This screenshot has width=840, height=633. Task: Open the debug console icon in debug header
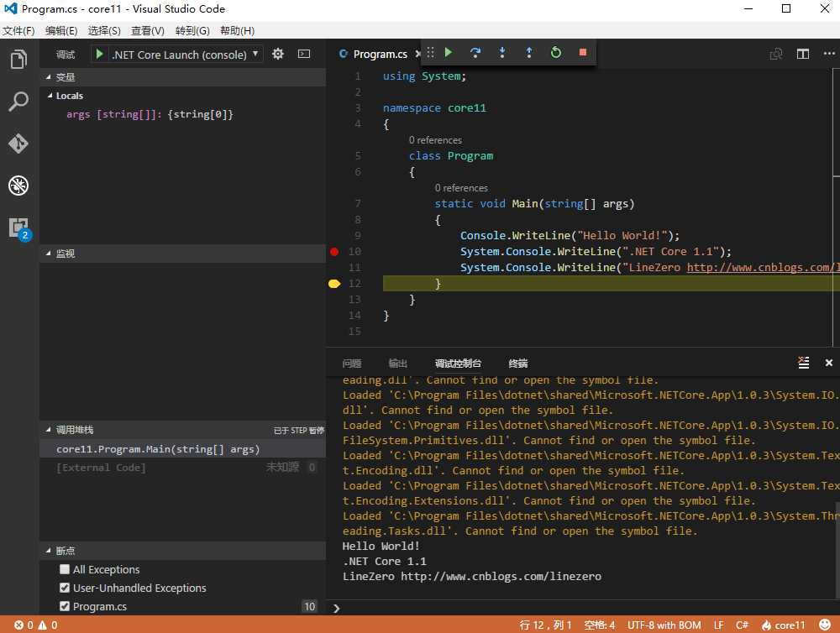(x=304, y=54)
